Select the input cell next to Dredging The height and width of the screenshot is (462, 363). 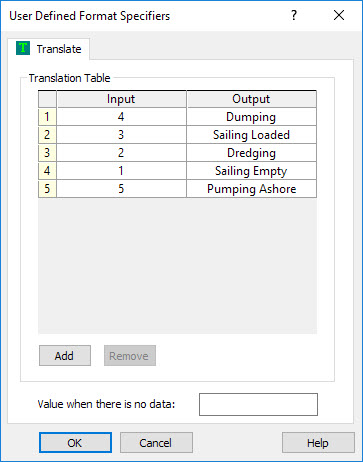pos(121,153)
